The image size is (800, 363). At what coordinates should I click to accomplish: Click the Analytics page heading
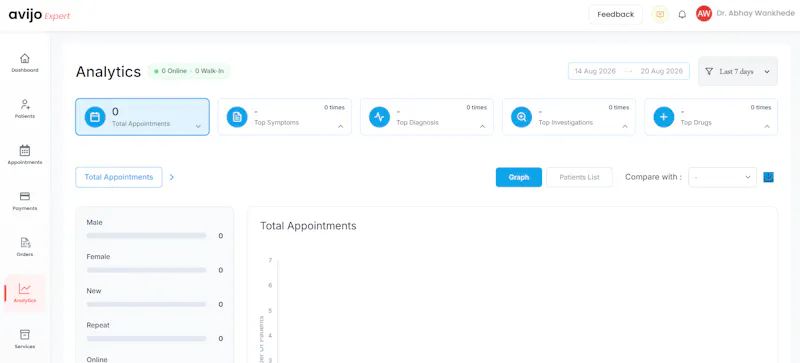(x=108, y=71)
